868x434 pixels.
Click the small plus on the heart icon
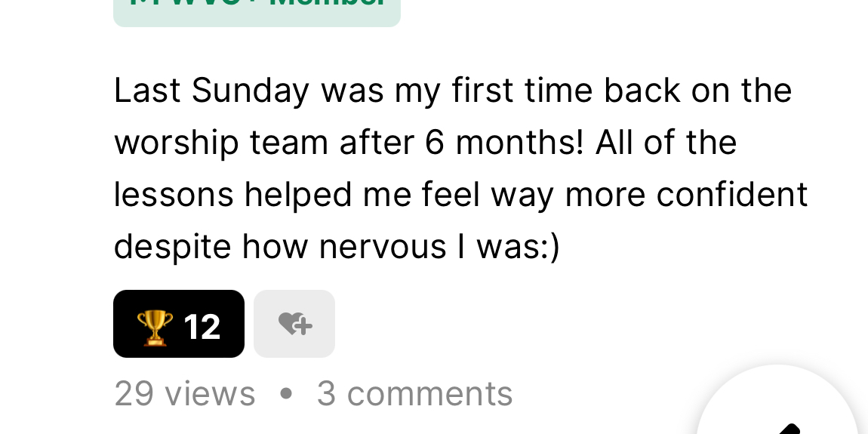coord(304,326)
